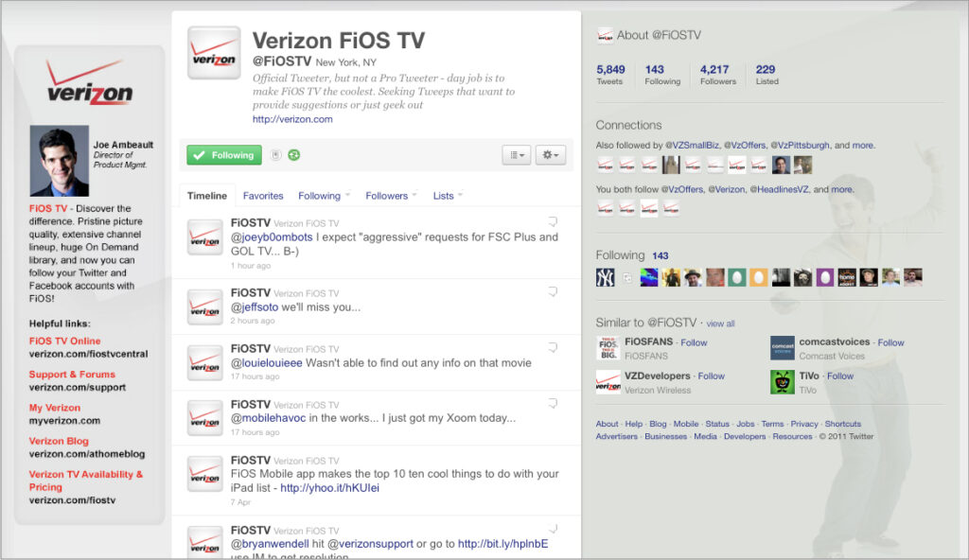Click the TiVo account icon

(783, 382)
